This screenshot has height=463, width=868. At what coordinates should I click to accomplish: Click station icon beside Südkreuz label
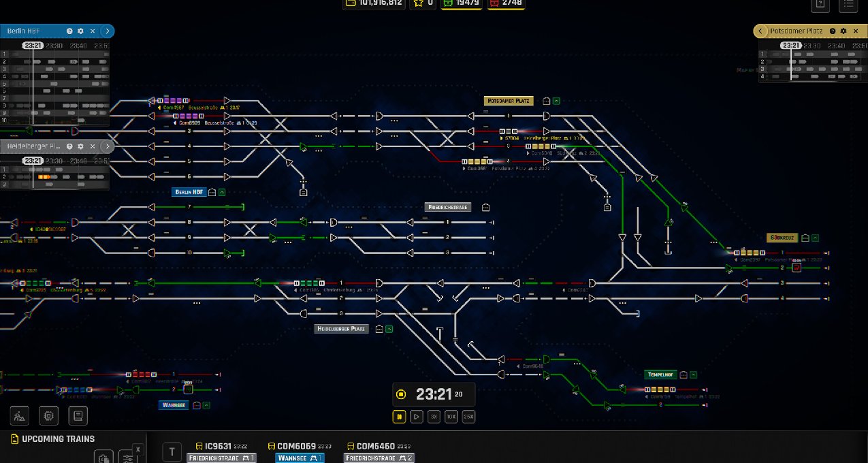coord(805,238)
